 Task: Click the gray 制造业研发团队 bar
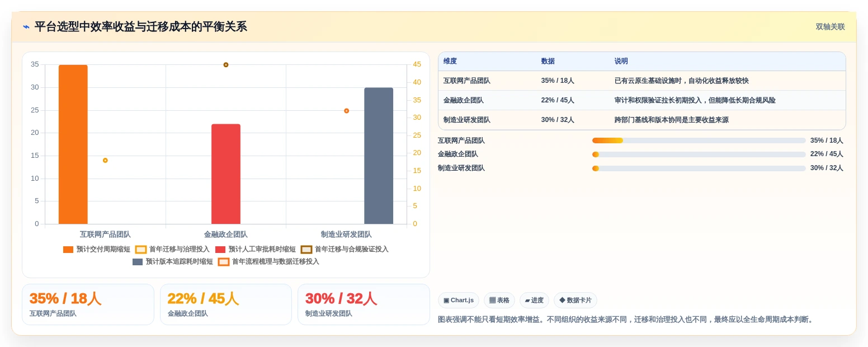[x=379, y=156]
